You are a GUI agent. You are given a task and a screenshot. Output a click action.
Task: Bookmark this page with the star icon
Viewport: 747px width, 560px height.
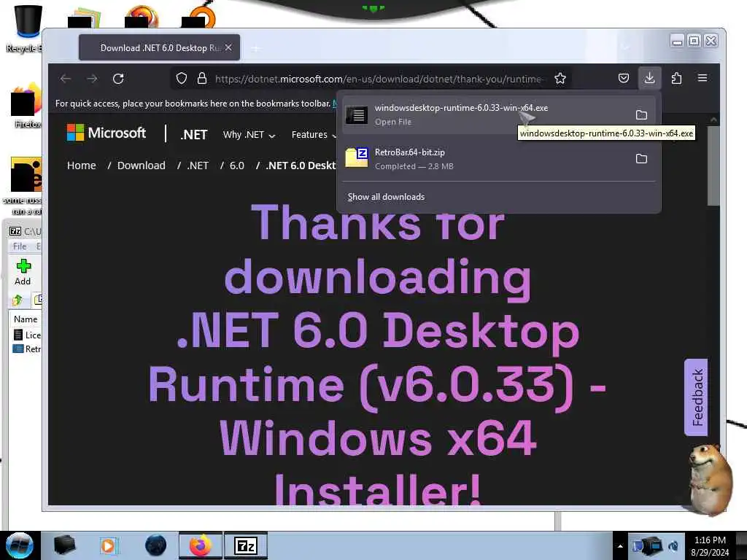pyautogui.click(x=560, y=79)
